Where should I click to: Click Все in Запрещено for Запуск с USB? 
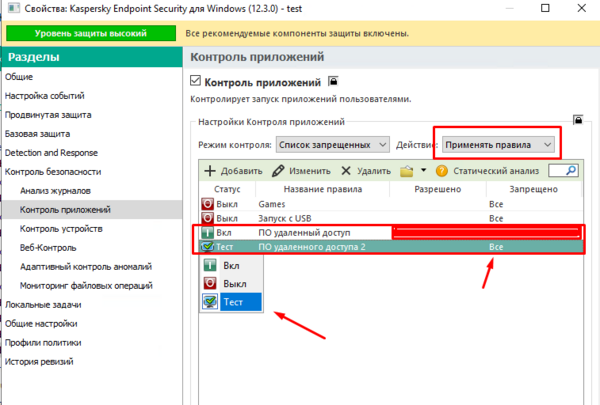[496, 219]
